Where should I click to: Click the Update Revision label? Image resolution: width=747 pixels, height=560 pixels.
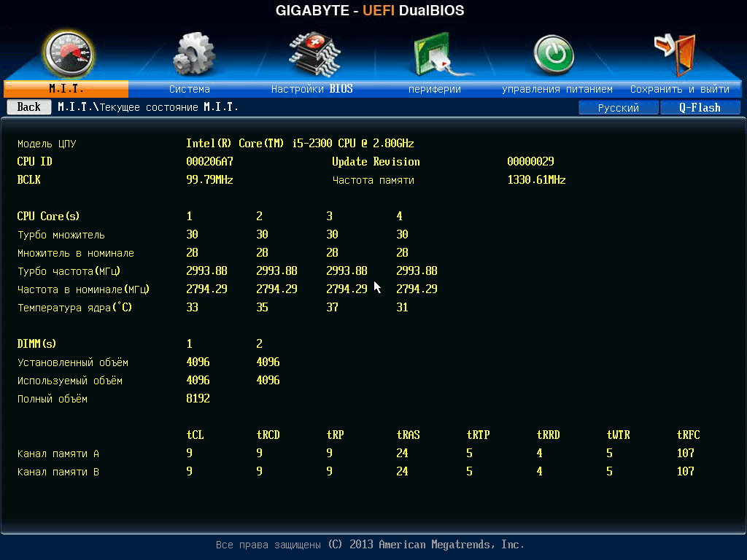click(376, 161)
